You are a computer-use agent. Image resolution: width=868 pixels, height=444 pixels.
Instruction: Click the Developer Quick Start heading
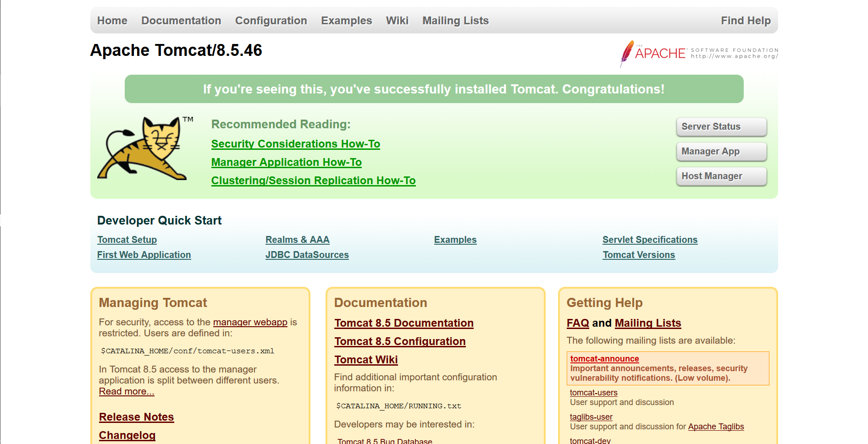click(159, 220)
